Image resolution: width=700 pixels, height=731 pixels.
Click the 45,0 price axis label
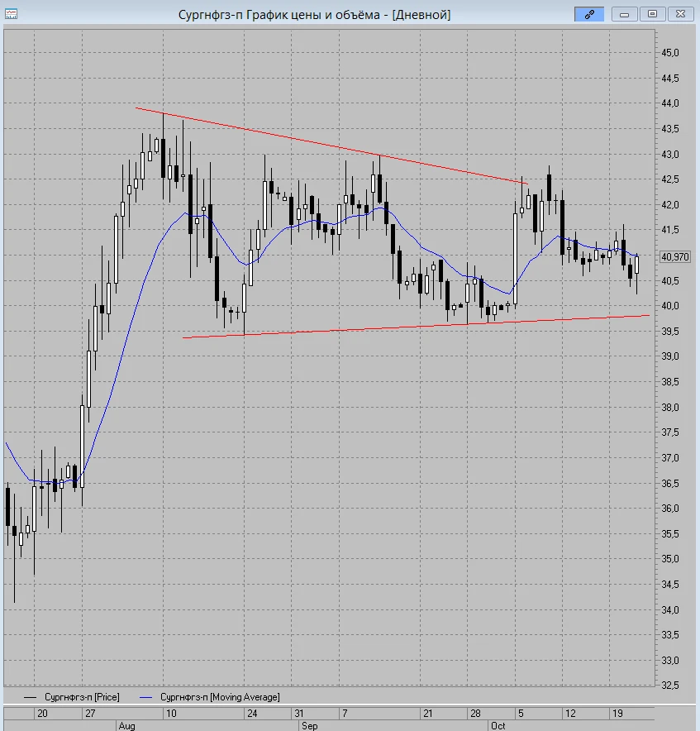point(670,53)
